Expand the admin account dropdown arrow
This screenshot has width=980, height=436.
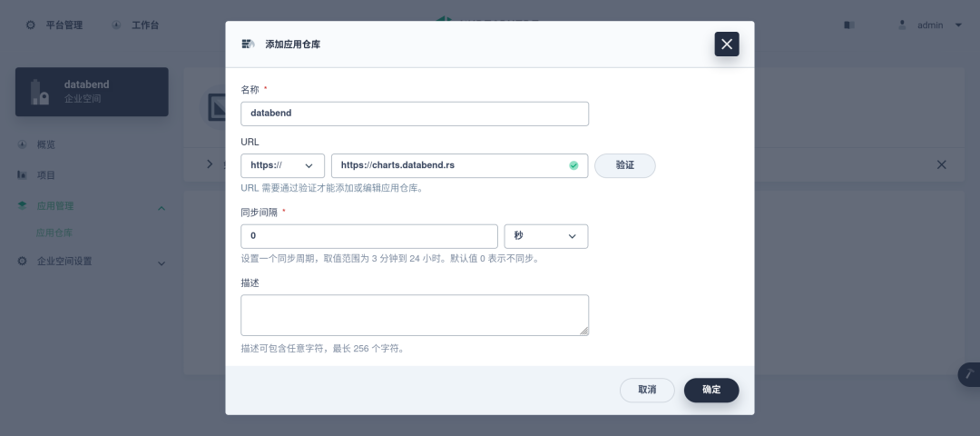coord(958,25)
